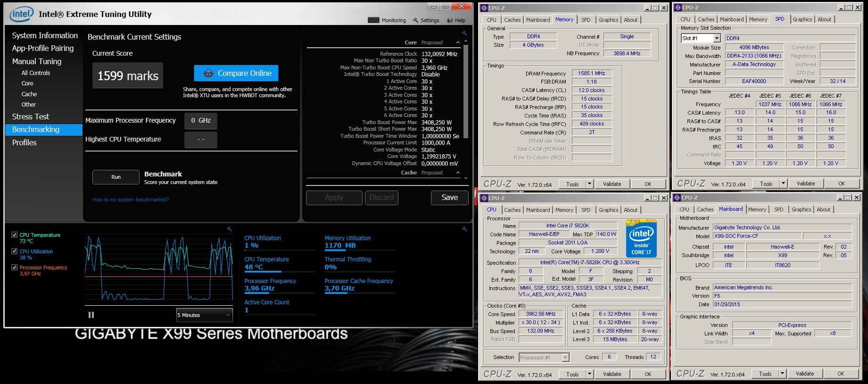Pause the monitoring graph

coord(91,315)
